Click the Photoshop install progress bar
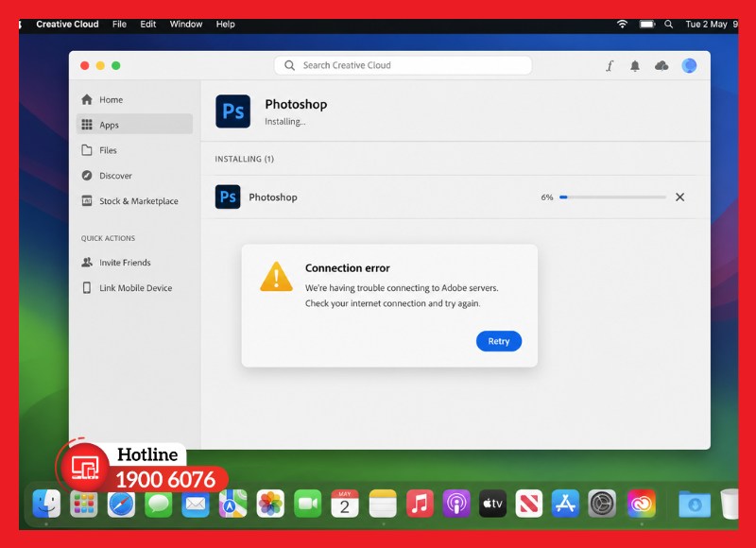Image resolution: width=756 pixels, height=548 pixels. tap(612, 197)
